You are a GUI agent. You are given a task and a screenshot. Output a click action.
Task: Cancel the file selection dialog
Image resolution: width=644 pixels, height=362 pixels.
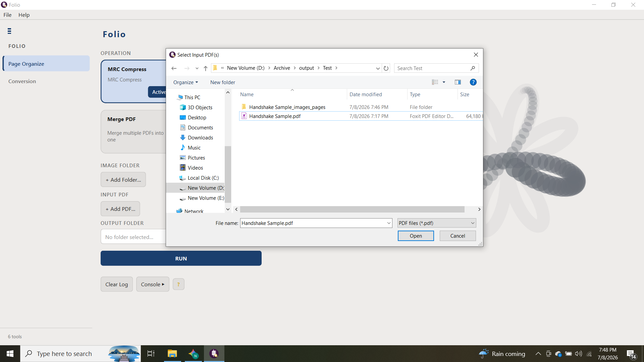(458, 236)
